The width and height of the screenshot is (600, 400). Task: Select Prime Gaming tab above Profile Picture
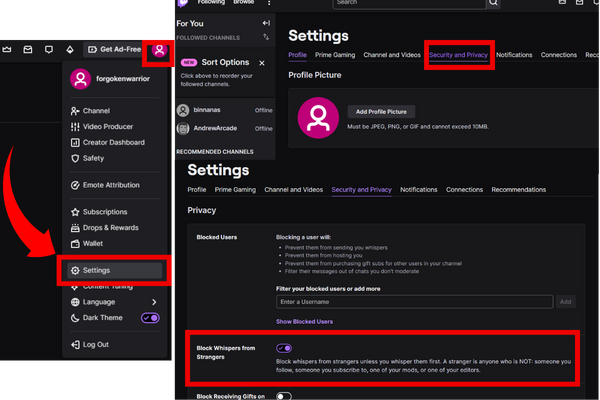tap(335, 55)
